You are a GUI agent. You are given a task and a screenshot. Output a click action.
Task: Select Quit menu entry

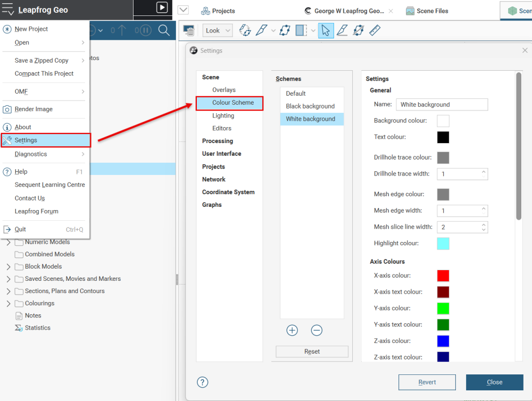pos(45,229)
